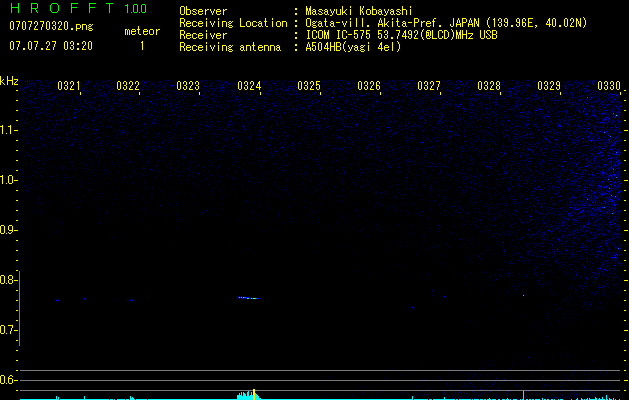Screen dimensions: 629x400
Task: Click the 0.7 kHz frequency label
Action: click(7, 330)
